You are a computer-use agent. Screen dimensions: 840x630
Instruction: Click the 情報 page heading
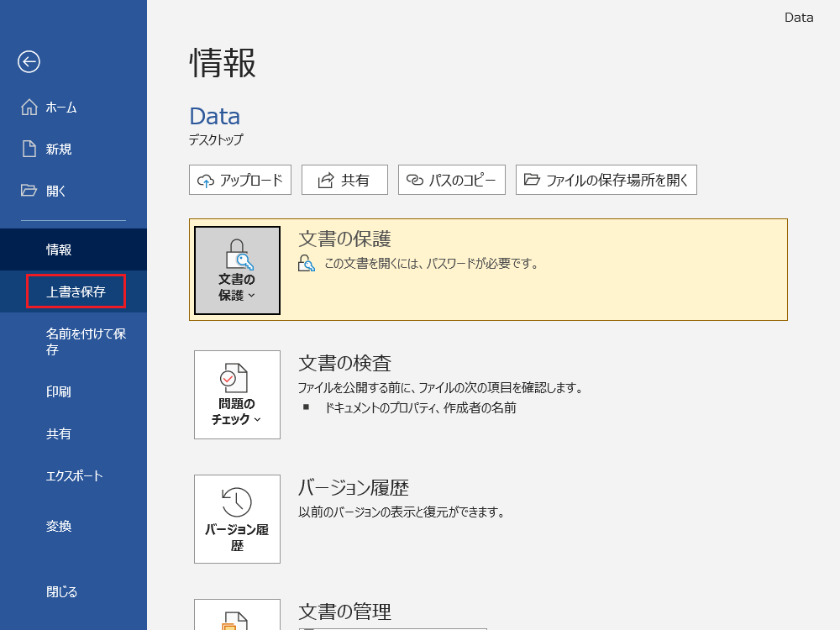(223, 63)
